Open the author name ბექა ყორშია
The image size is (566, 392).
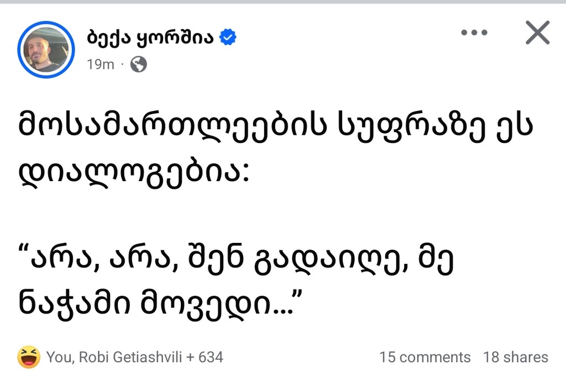point(150,37)
